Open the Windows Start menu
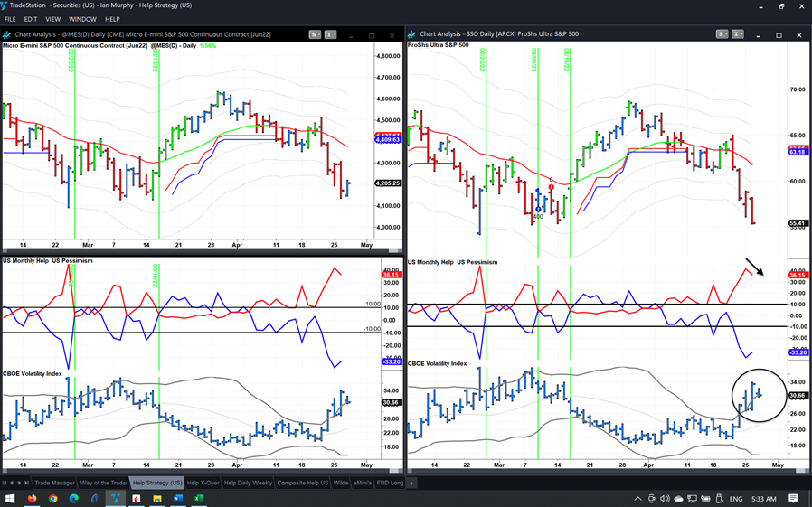812x507 pixels. pos(10,498)
